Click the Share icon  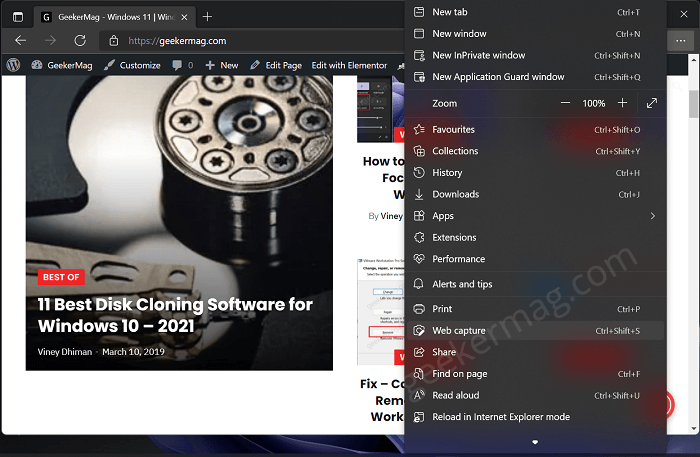[419, 352]
